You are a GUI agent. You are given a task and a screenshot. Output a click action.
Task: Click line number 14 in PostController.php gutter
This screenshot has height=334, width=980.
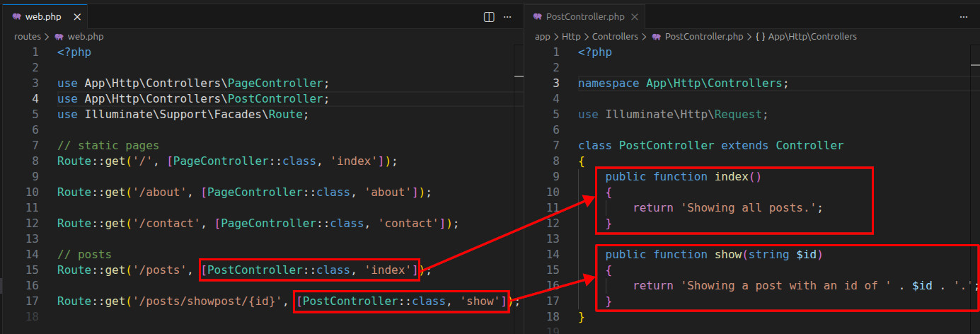(x=552, y=254)
